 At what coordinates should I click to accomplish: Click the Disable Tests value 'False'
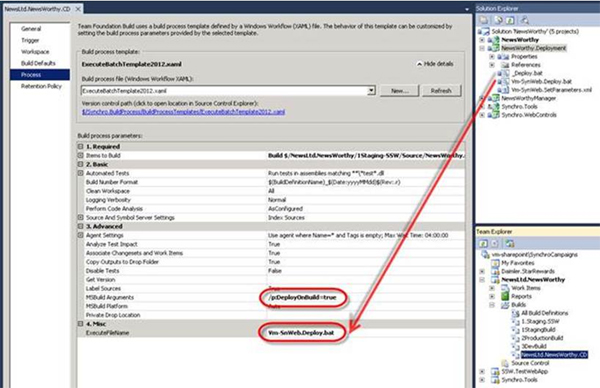tap(274, 271)
